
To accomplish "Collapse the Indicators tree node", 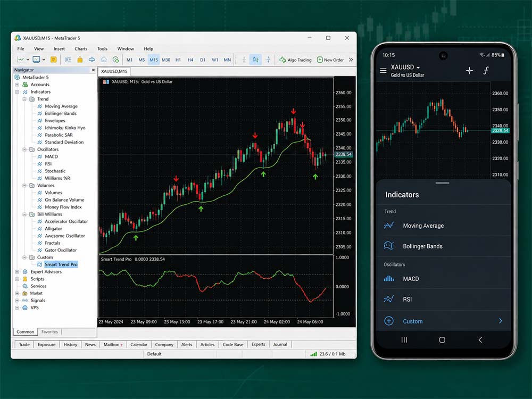I will (17, 92).
